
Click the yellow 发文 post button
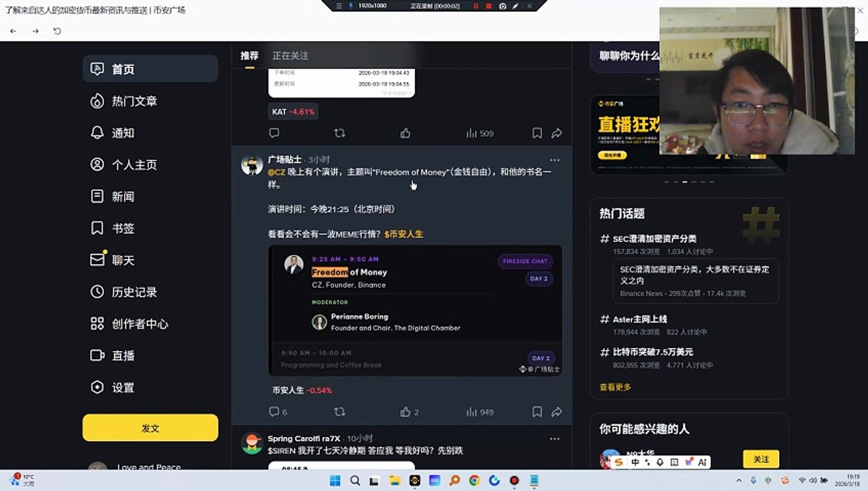(x=150, y=428)
